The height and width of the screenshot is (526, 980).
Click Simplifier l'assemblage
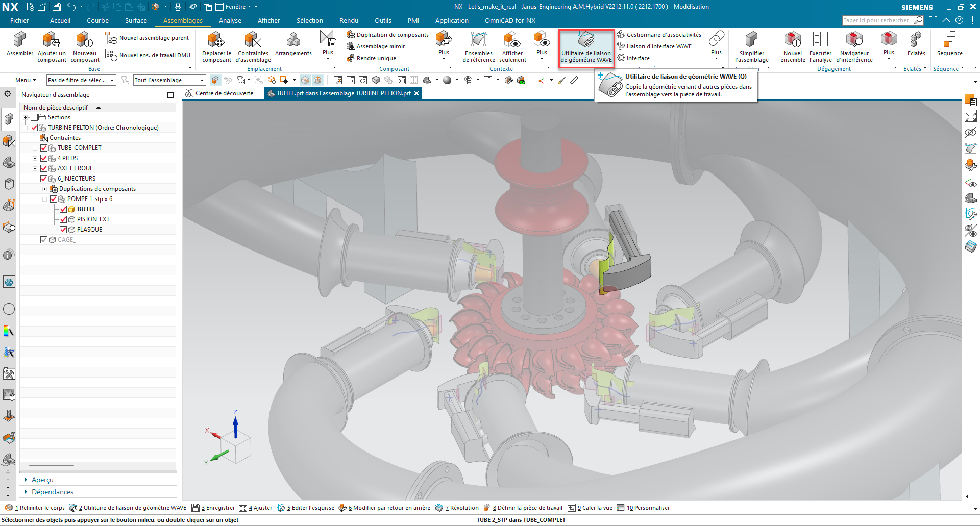click(x=751, y=46)
